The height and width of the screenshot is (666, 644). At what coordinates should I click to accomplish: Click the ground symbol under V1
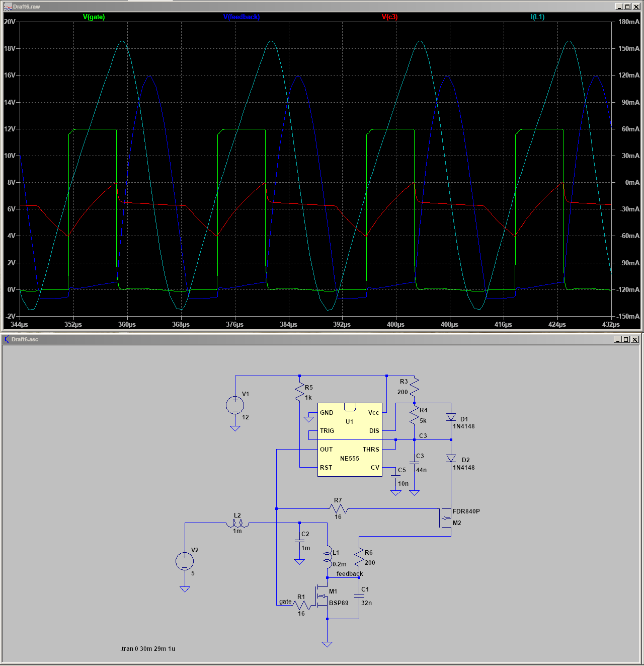(x=235, y=428)
